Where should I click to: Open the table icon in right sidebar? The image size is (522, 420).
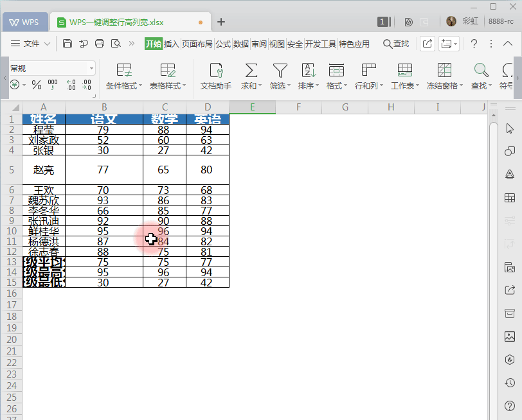510,198
